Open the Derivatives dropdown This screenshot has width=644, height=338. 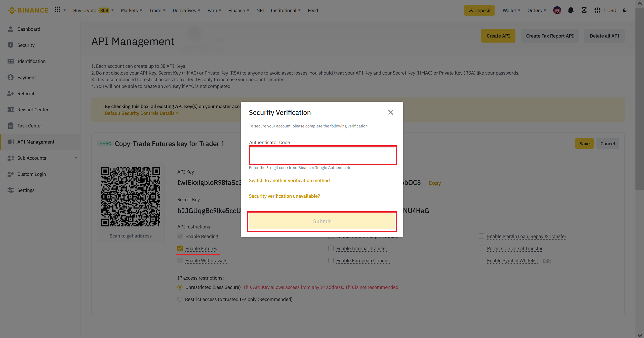click(186, 10)
